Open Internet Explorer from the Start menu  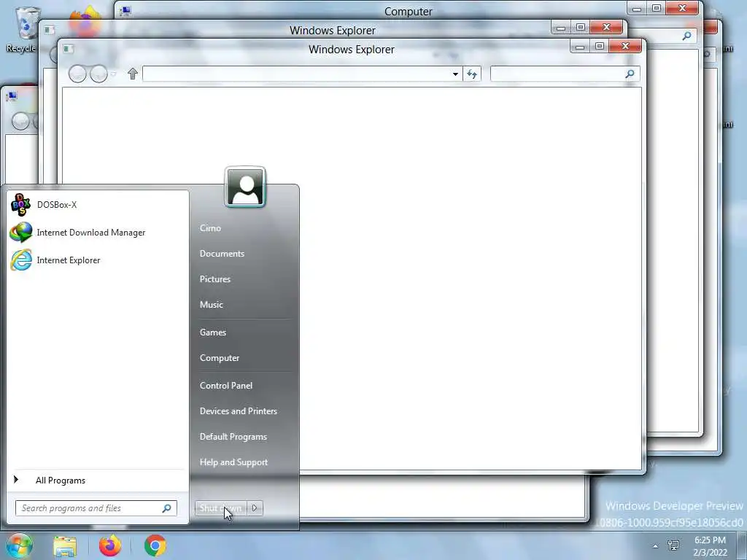coord(68,260)
